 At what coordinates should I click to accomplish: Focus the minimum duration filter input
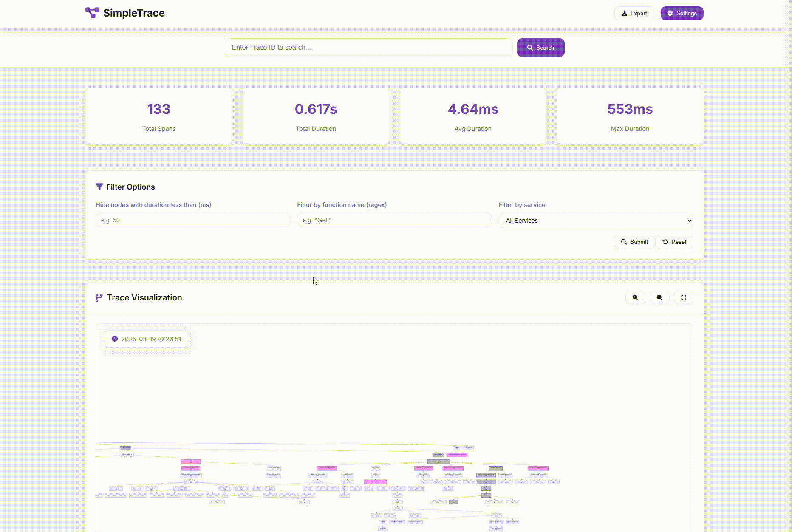coord(192,220)
